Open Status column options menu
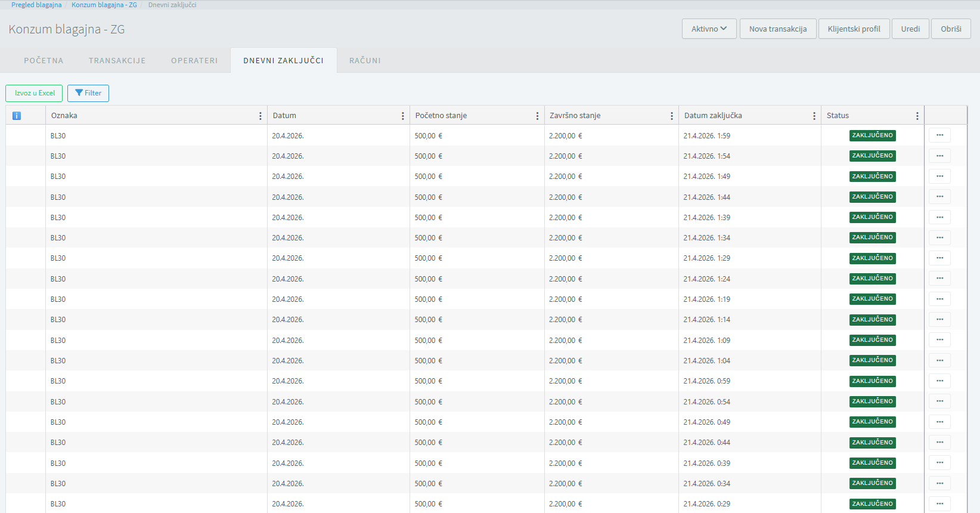Viewport: 980px width, 513px height. point(917,116)
